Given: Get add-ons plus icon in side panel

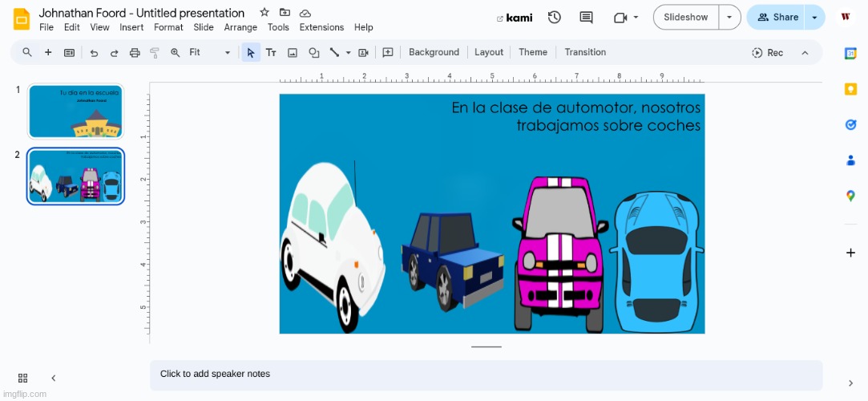Looking at the screenshot, I should pos(850,253).
